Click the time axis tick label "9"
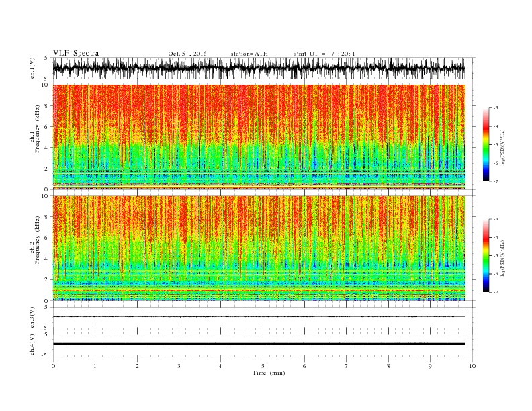The image size is (532, 411). click(430, 366)
